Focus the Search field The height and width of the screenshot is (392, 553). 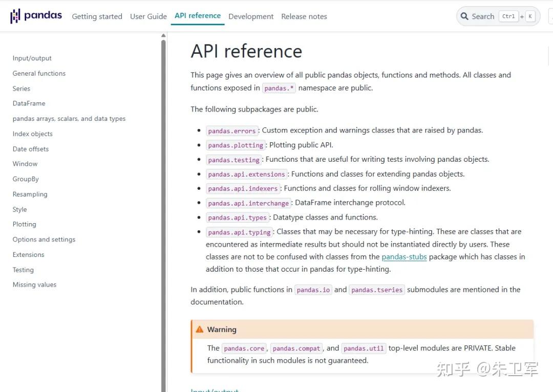[x=498, y=16]
